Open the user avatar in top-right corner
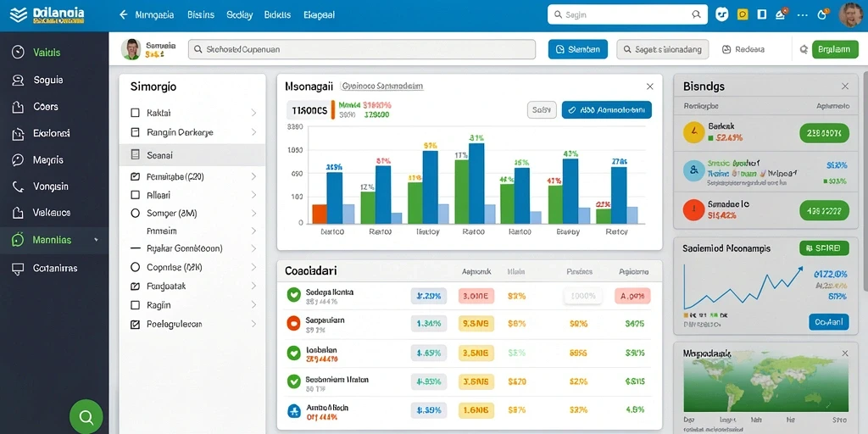Screen dimensions: 868x434 (x=851, y=15)
